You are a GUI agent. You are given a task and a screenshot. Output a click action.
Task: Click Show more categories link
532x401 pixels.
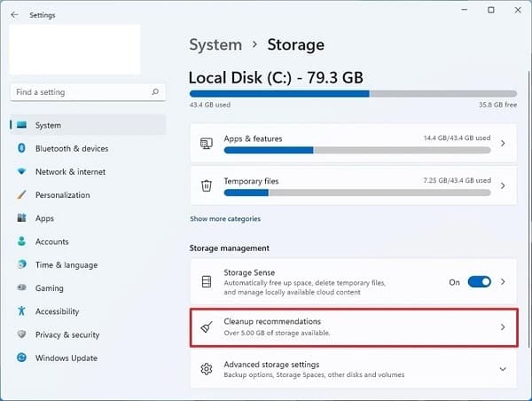[225, 218]
